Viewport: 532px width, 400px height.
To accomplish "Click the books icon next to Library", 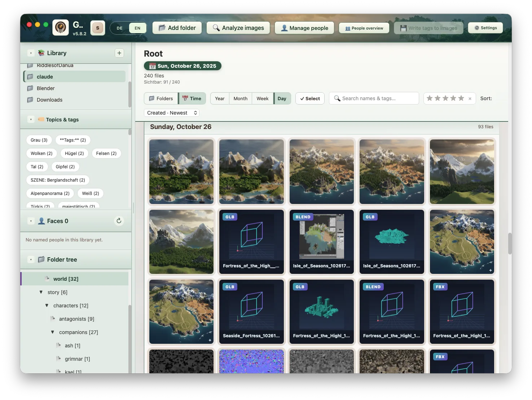I will (41, 53).
